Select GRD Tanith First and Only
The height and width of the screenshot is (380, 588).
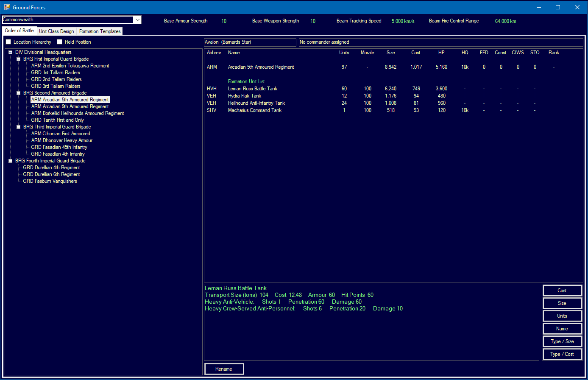pyautogui.click(x=58, y=120)
